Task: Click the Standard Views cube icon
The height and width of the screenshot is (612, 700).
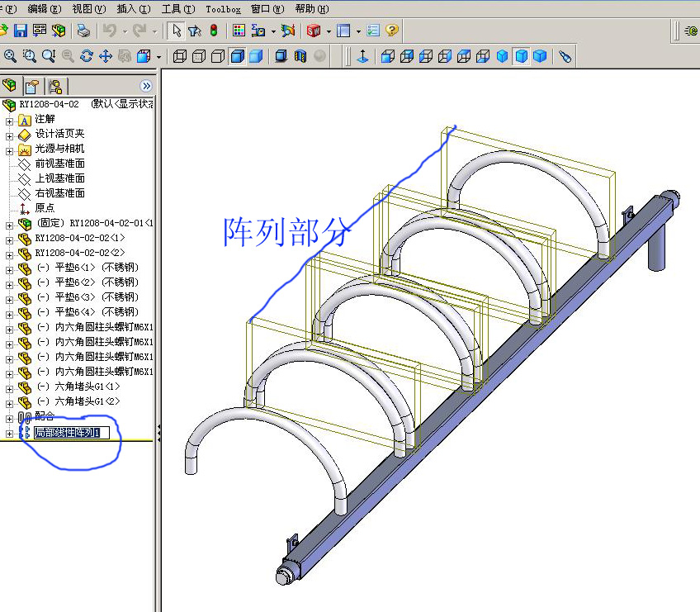Action: pos(144,56)
